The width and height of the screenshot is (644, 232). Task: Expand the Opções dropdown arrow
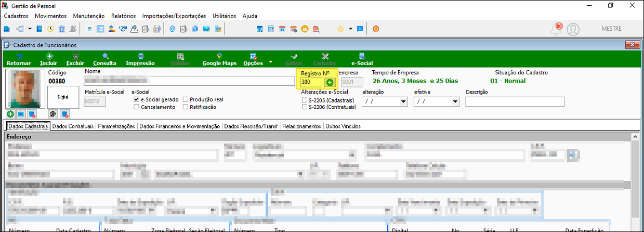pos(271,61)
